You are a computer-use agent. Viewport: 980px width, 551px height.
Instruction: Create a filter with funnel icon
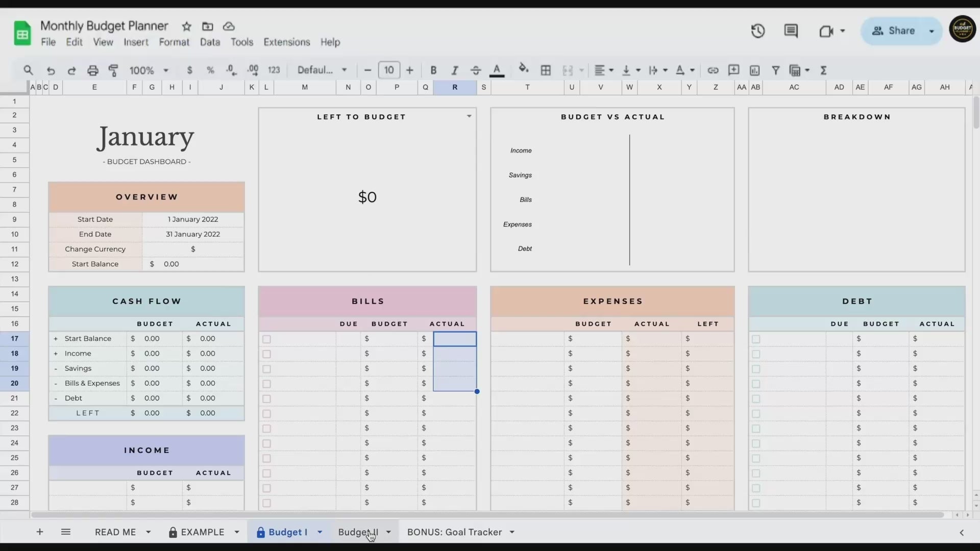(775, 70)
